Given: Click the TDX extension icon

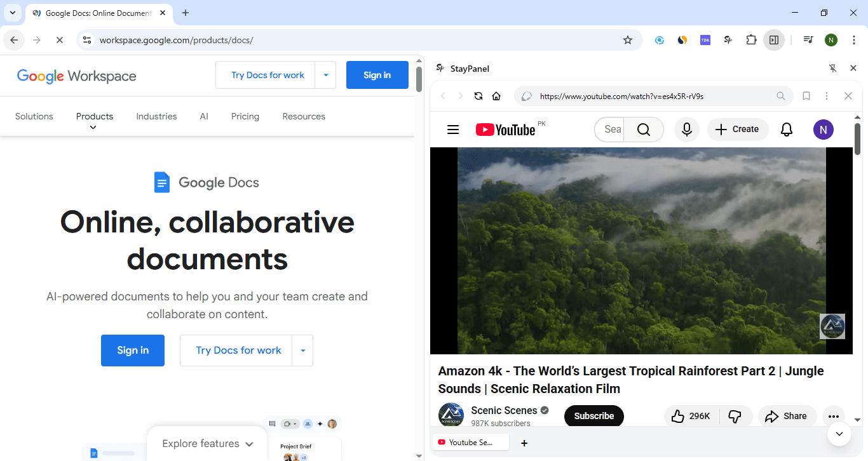Looking at the screenshot, I should coord(705,39).
